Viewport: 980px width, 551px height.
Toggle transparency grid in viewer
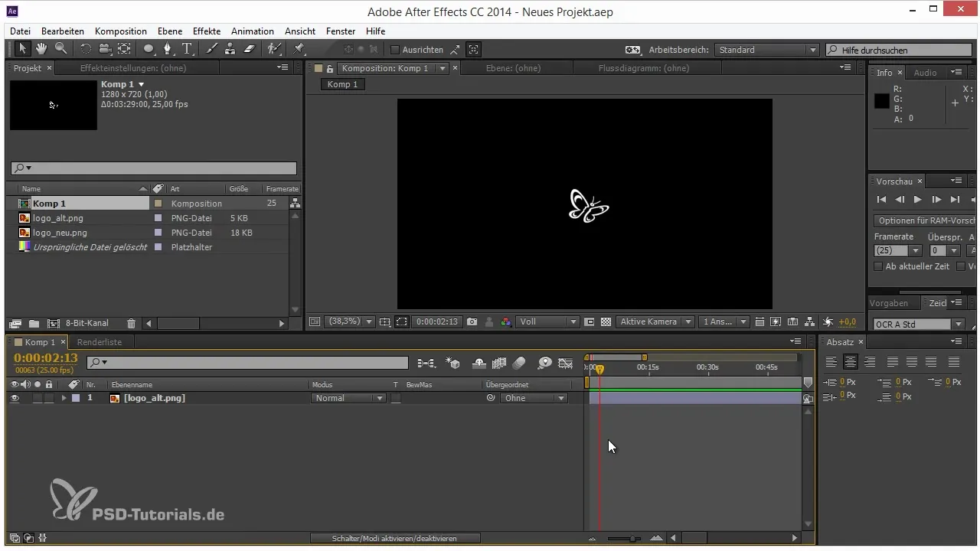[x=606, y=322]
